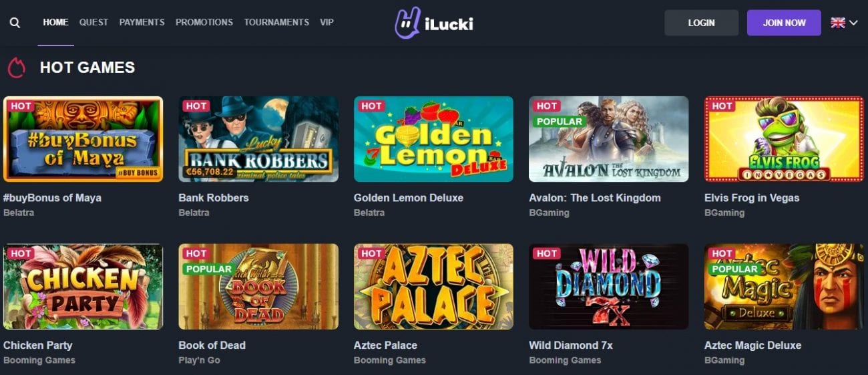Open the Promotions section
Image resolution: width=868 pixels, height=375 pixels.
(x=204, y=22)
